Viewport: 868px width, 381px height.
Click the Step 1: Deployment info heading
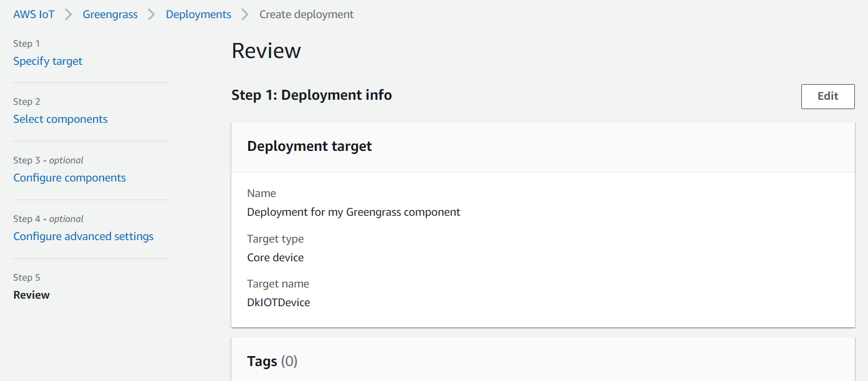click(312, 95)
